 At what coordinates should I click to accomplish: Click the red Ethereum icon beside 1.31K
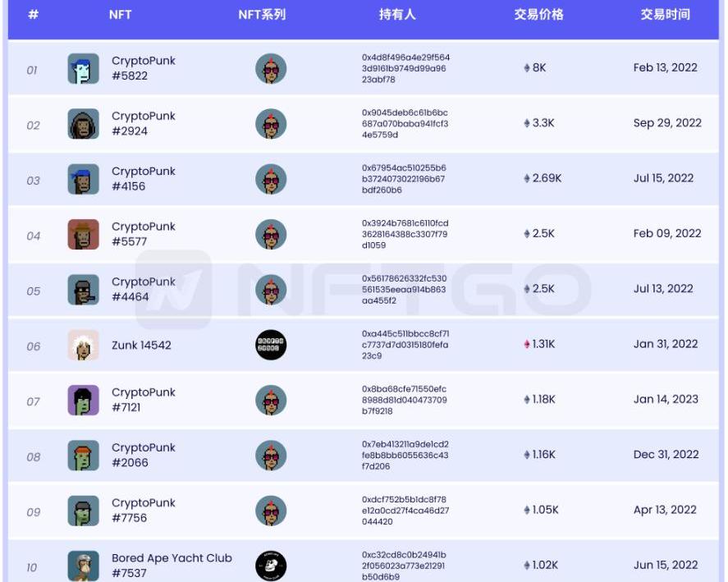coord(527,345)
